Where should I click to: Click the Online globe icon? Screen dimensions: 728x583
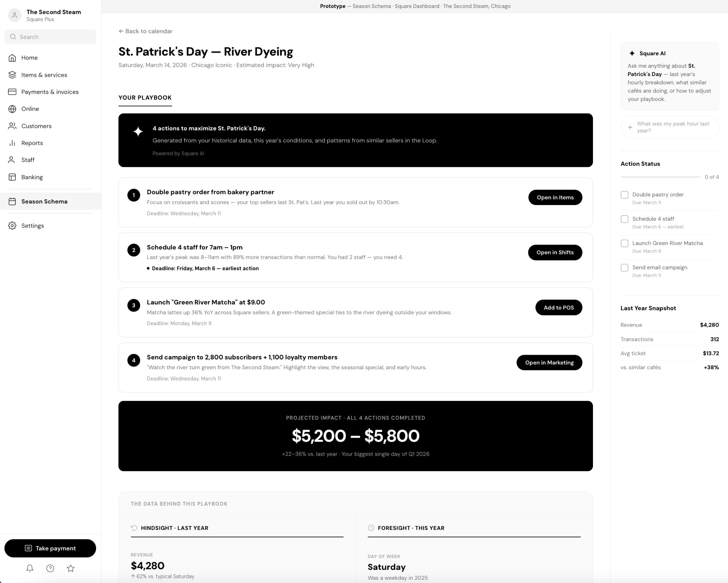pyautogui.click(x=12, y=109)
